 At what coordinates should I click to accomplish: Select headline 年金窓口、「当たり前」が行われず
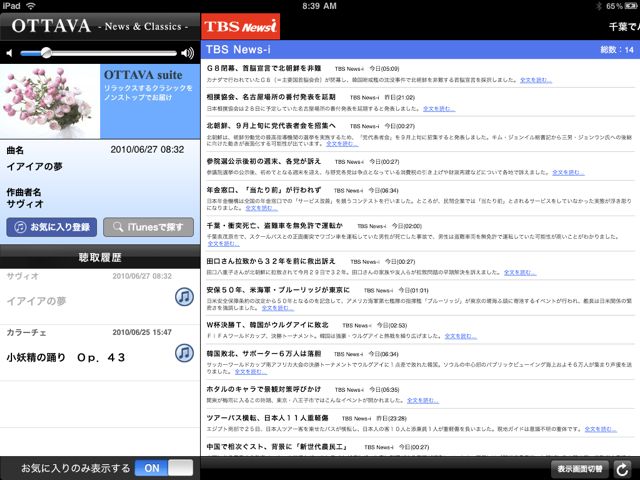click(x=264, y=190)
